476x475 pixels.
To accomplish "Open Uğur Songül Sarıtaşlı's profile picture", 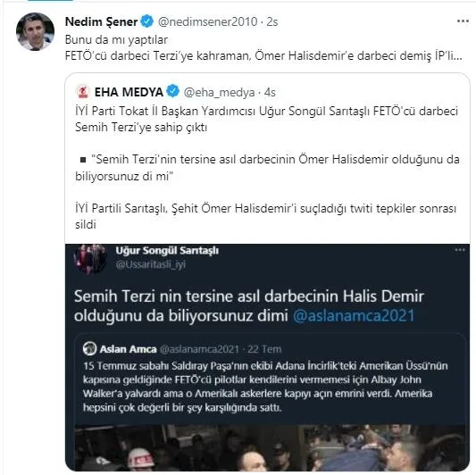I will pos(90,259).
